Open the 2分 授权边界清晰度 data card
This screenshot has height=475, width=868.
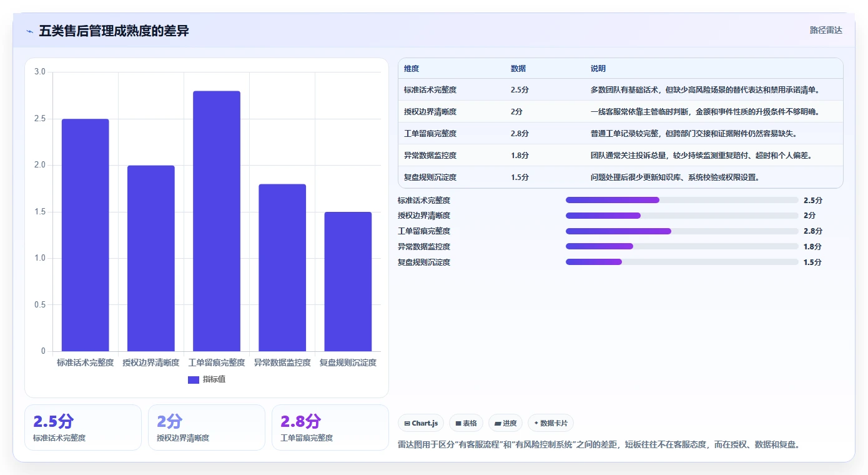pos(207,427)
